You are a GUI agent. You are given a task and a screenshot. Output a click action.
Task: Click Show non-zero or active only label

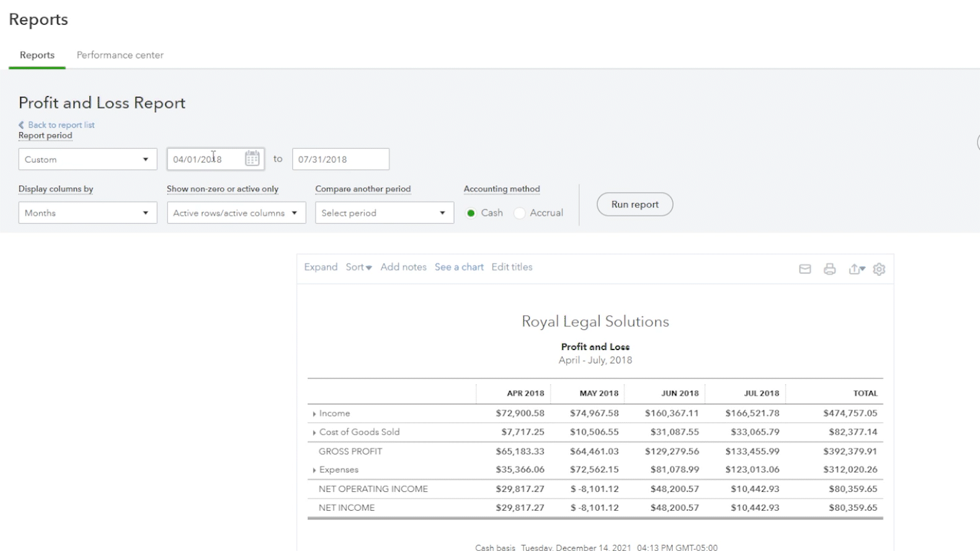click(223, 189)
